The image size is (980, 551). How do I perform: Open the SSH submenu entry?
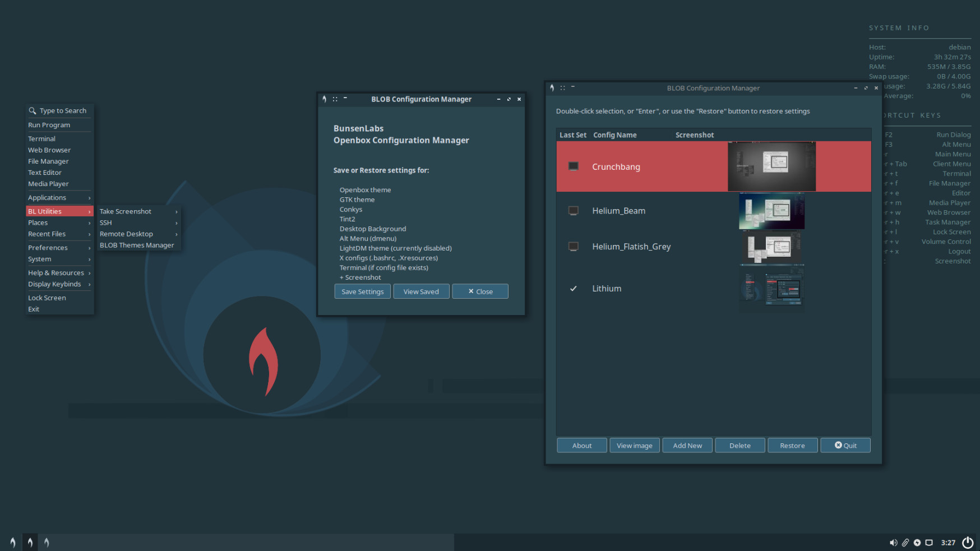pos(138,223)
